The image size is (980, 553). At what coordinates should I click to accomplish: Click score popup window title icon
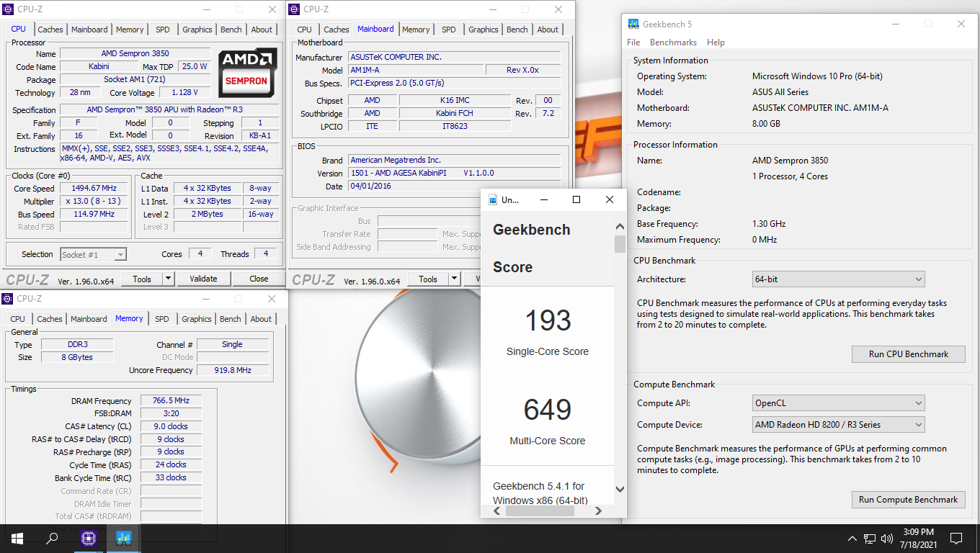[x=492, y=199]
